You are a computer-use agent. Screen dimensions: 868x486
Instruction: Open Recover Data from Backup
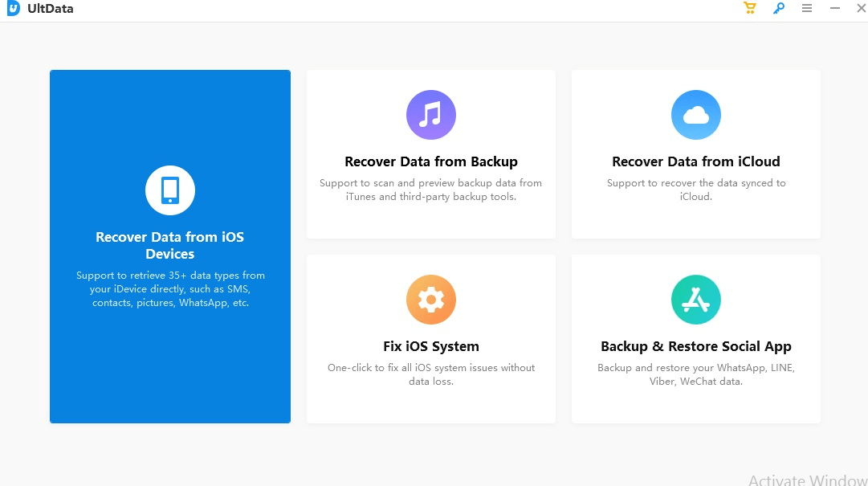(x=430, y=161)
